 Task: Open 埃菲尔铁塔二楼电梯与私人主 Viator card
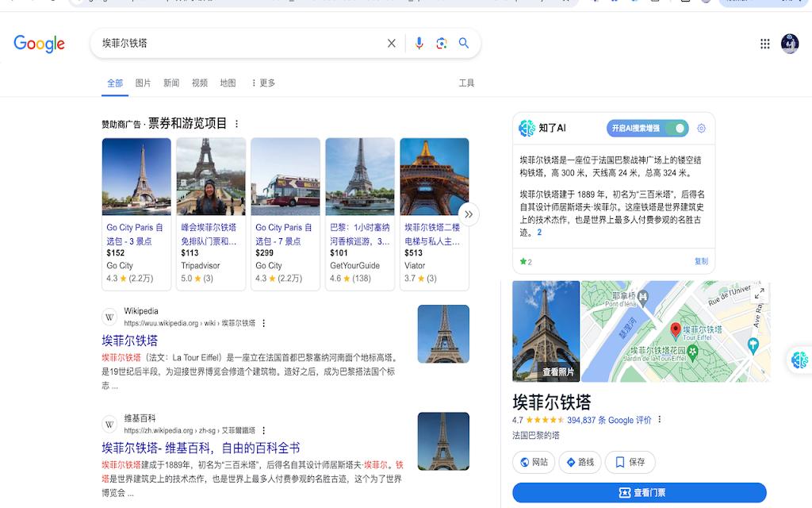(435, 214)
